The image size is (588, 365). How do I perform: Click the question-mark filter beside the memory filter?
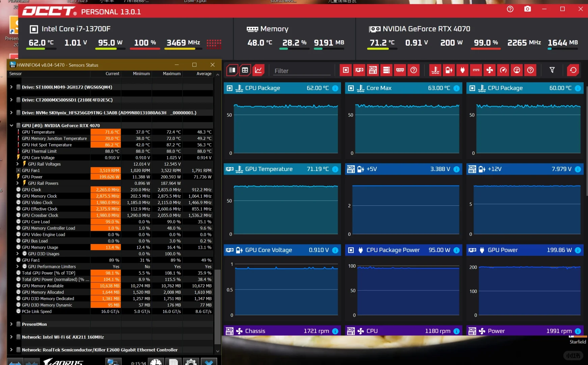[x=413, y=70]
